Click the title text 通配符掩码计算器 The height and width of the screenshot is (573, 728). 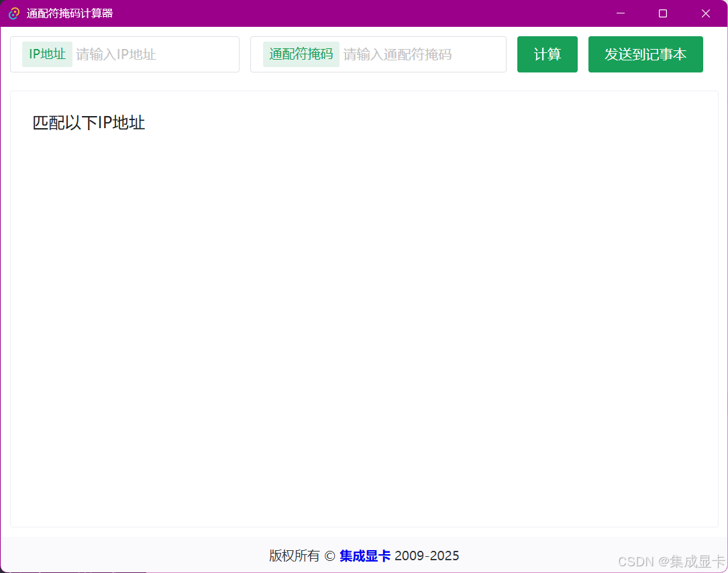pyautogui.click(x=70, y=13)
